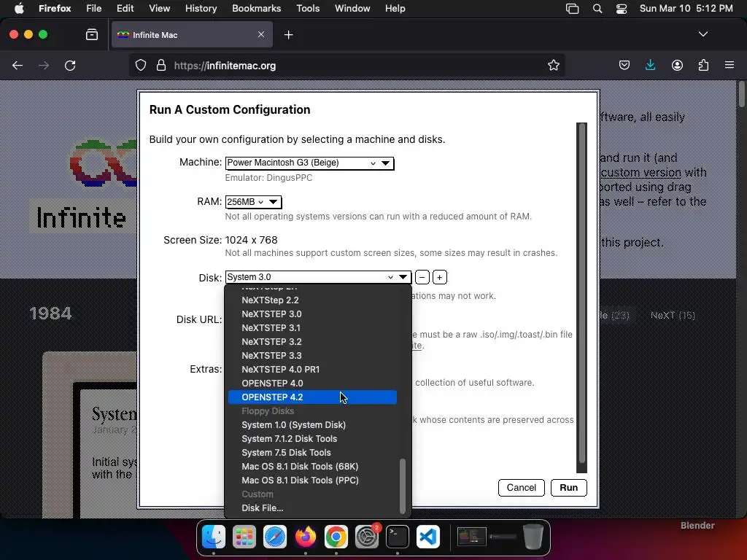Go back with the Firefox back arrow
Screen dimensions: 747x560
click(x=18, y=65)
